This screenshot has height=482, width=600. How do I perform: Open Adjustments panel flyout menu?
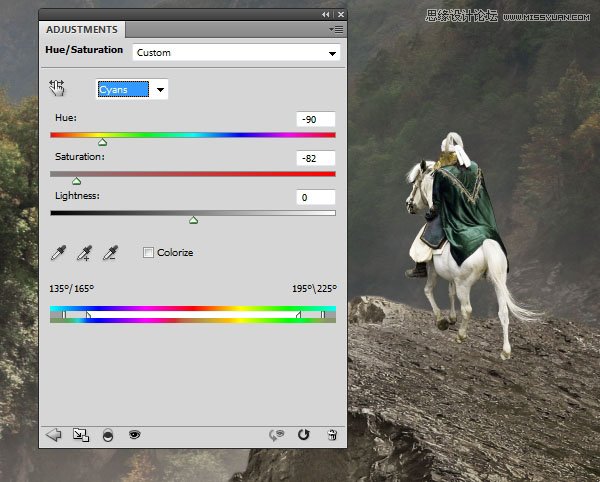click(x=336, y=29)
